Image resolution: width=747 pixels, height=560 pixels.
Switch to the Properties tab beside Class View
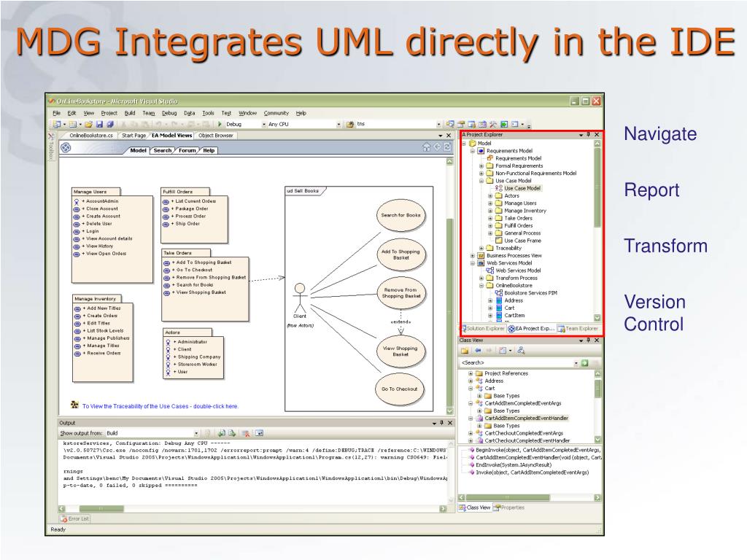pyautogui.click(x=508, y=507)
